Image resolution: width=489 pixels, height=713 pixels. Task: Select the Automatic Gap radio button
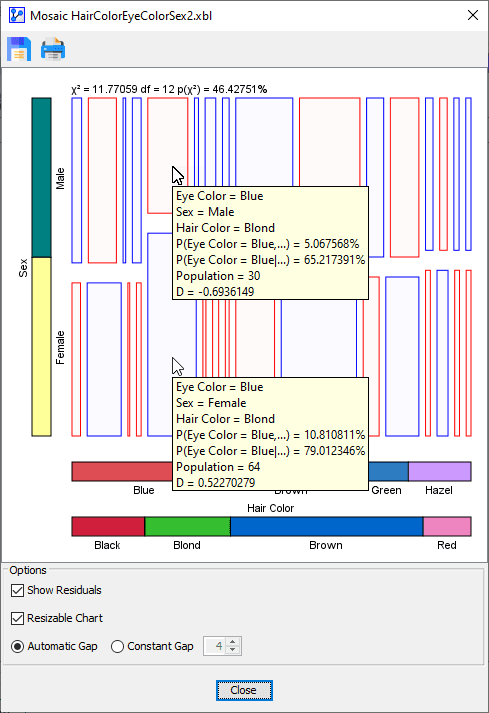click(17, 646)
